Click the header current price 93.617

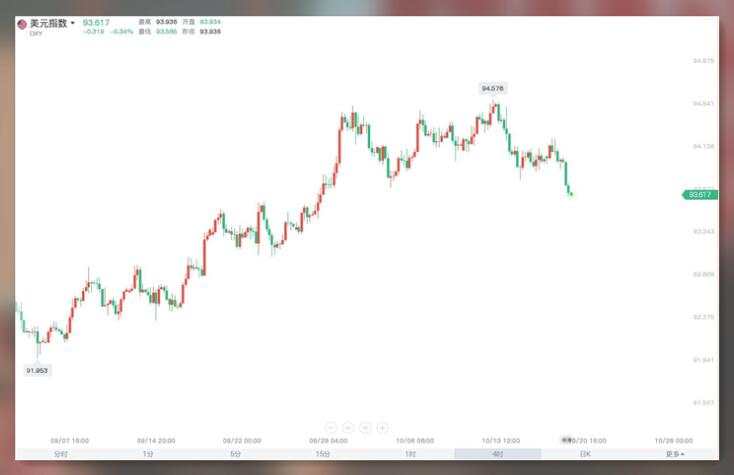(x=96, y=22)
